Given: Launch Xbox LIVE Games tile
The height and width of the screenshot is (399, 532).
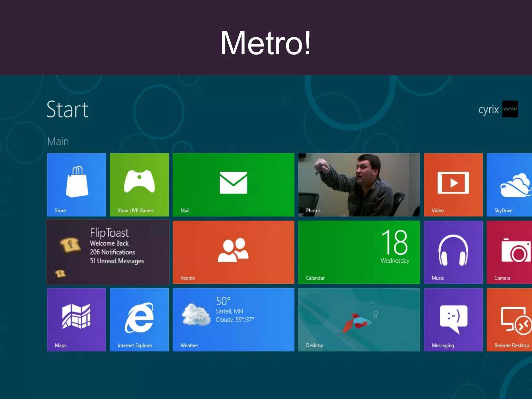Looking at the screenshot, I should (139, 184).
